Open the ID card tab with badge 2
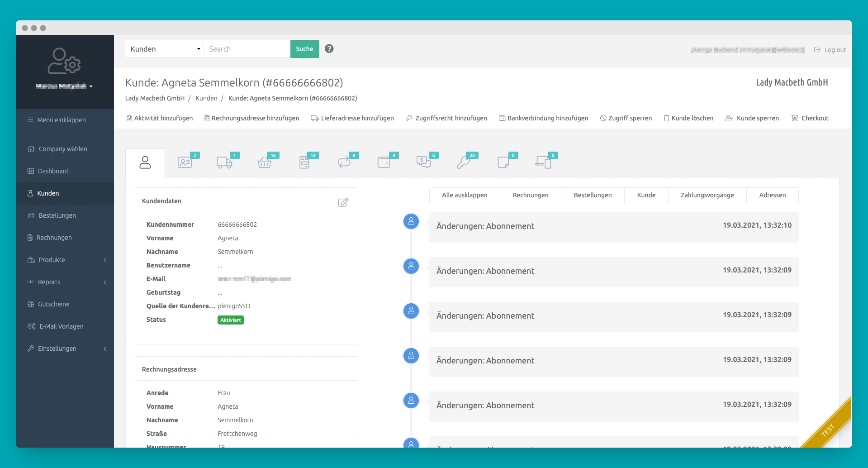 (185, 162)
